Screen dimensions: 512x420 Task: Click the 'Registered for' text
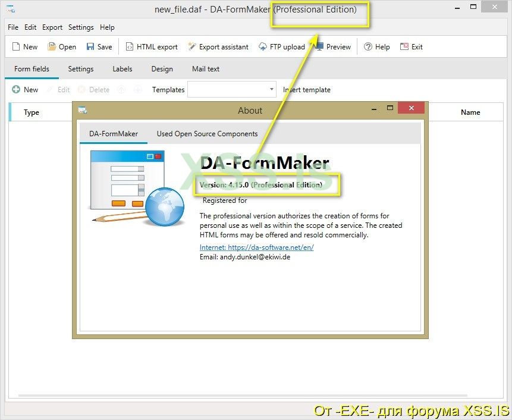[225, 200]
